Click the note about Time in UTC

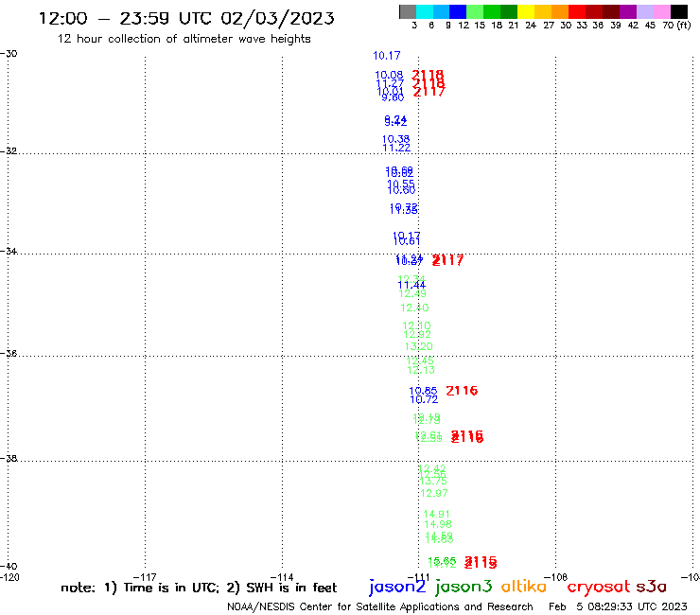[199, 588]
